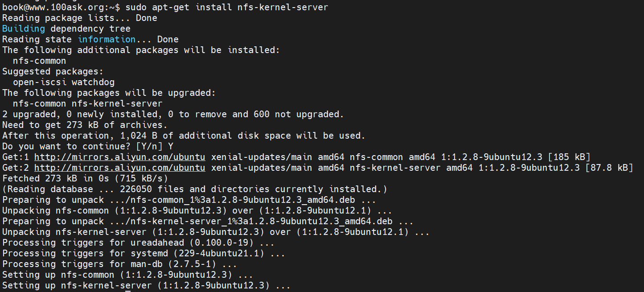
Task: Click 'Processing triggers for ureadahead' line
Action: [139, 243]
